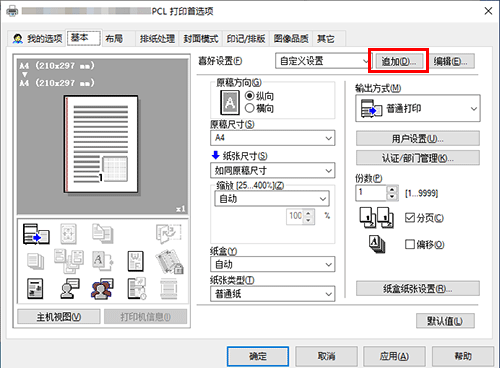Click the user group authentication icon
Image resolution: width=500 pixels, height=368 pixels.
(x=102, y=289)
